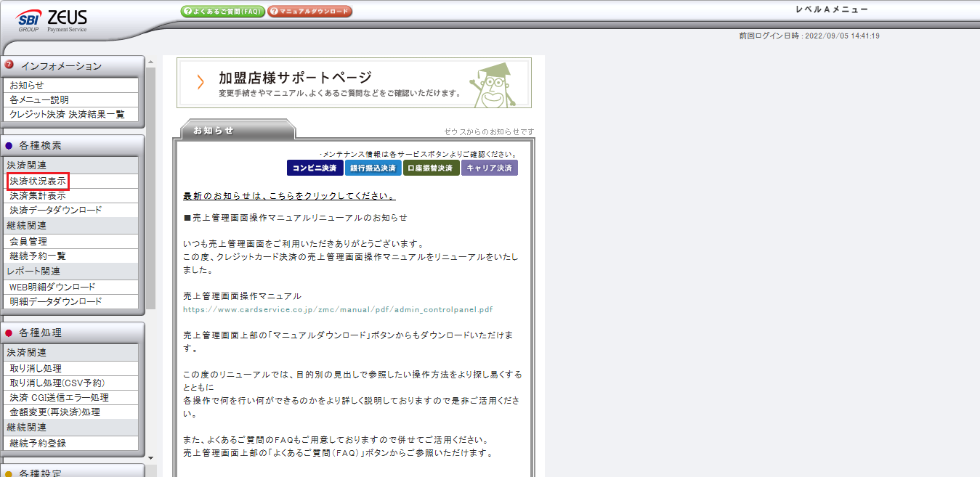Go to 会員管理 in sidebar
980x477 pixels.
[x=28, y=241]
